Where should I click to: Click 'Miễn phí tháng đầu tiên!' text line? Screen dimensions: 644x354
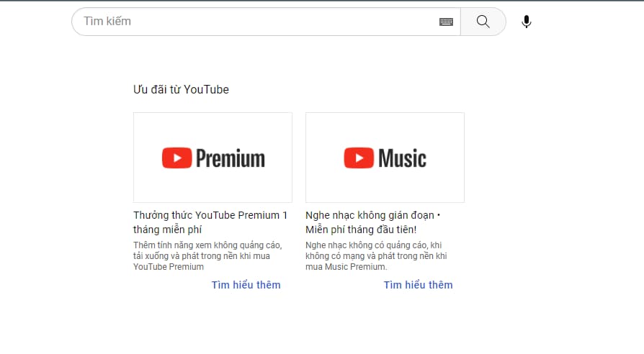tap(360, 230)
